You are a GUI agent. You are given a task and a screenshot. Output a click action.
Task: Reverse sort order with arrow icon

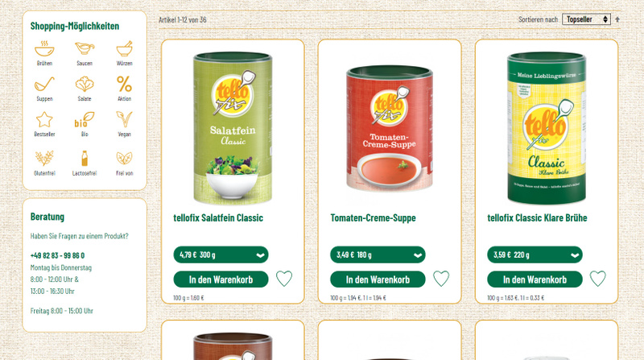[x=617, y=19]
